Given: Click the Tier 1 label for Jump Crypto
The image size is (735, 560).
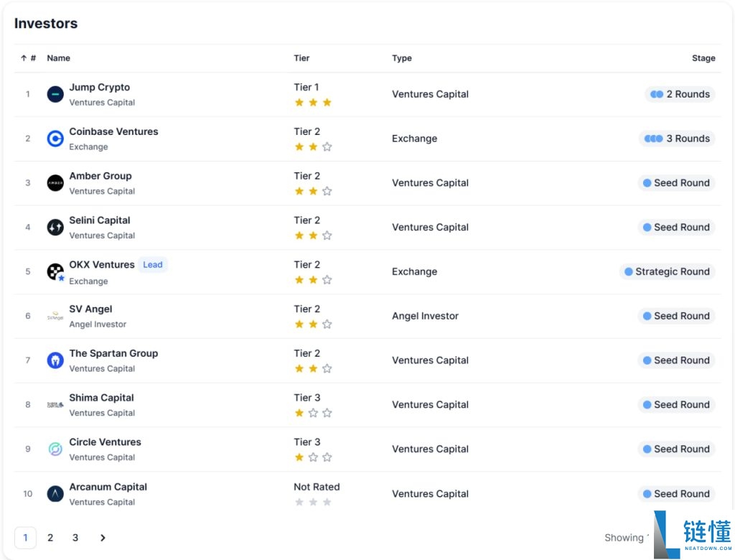Looking at the screenshot, I should (x=306, y=88).
